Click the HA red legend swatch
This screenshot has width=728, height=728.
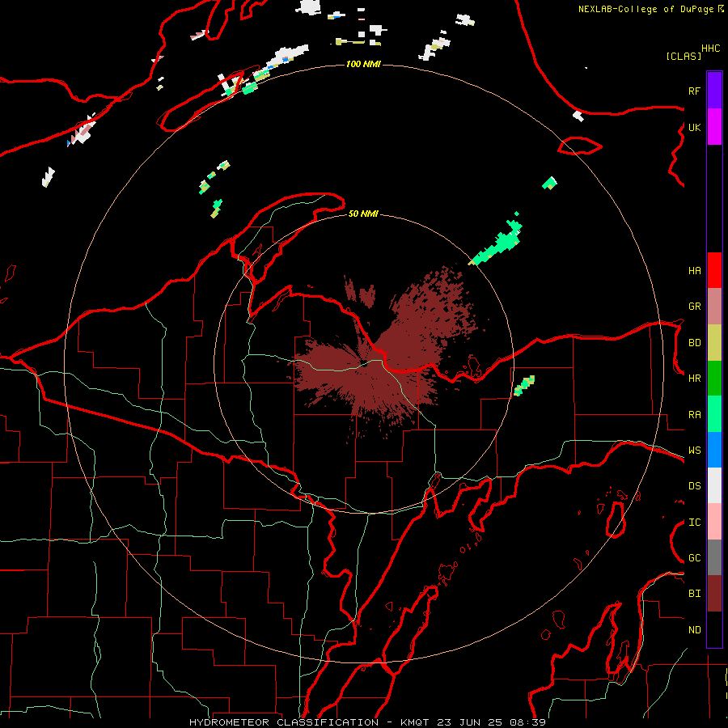(x=714, y=270)
